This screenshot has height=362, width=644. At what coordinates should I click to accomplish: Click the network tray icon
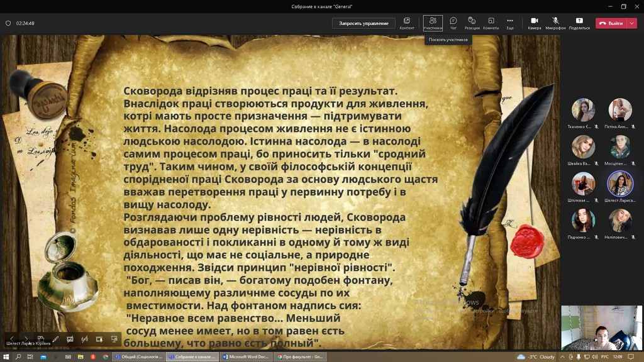click(587, 357)
